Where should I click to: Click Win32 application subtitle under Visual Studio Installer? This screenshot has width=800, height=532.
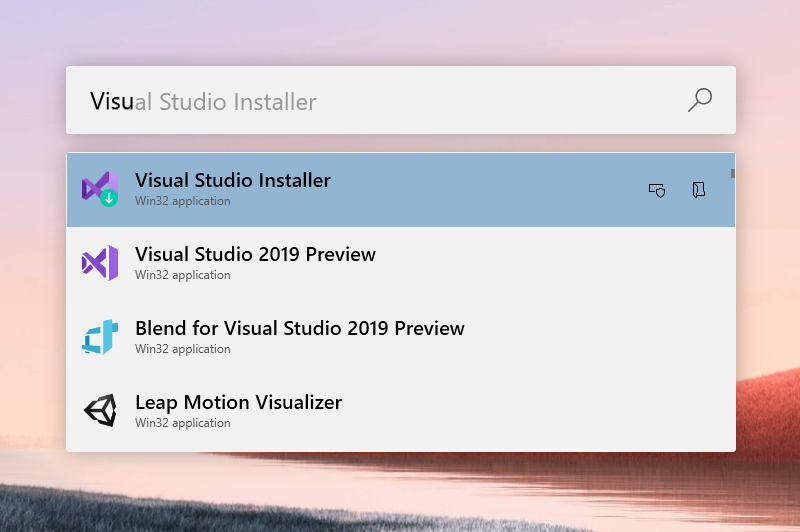click(183, 201)
